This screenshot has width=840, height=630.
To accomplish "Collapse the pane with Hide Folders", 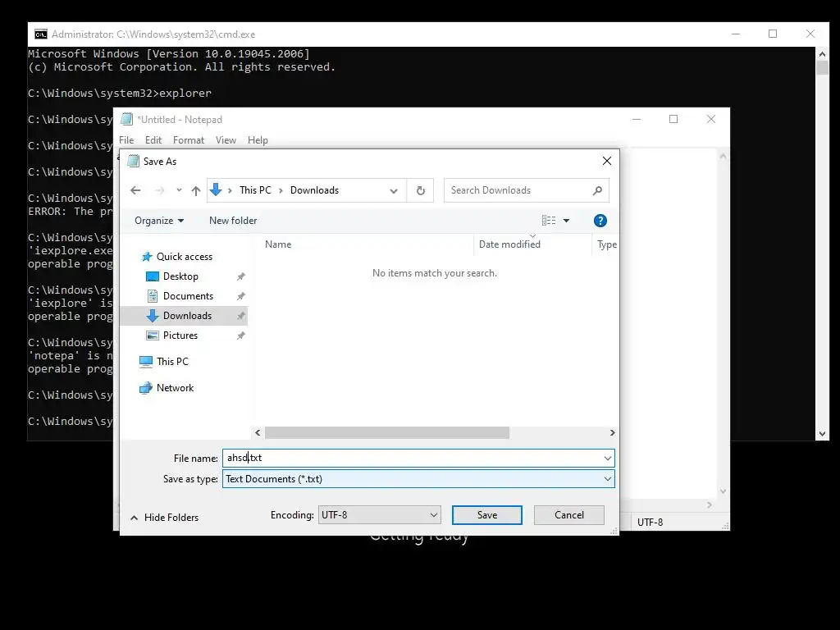I will (164, 518).
